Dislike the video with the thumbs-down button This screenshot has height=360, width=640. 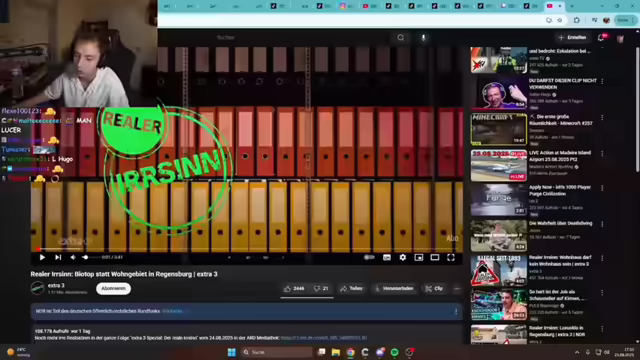pyautogui.click(x=321, y=289)
